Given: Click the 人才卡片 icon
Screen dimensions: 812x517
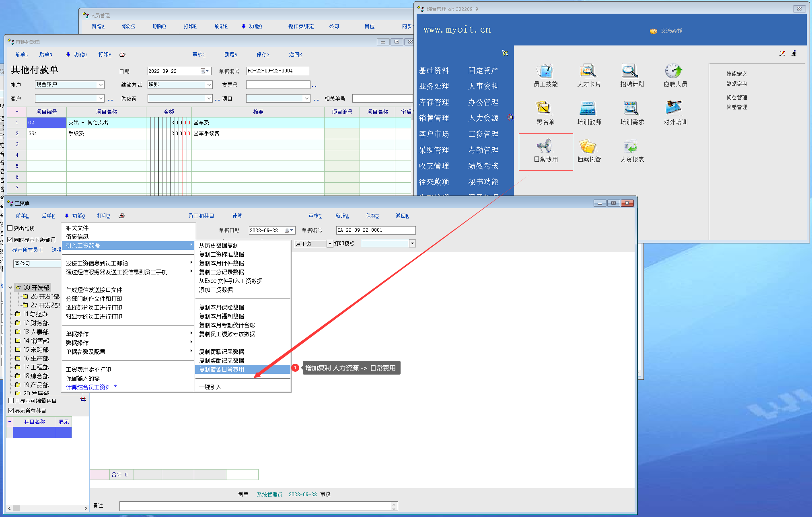Looking at the screenshot, I should tap(588, 72).
